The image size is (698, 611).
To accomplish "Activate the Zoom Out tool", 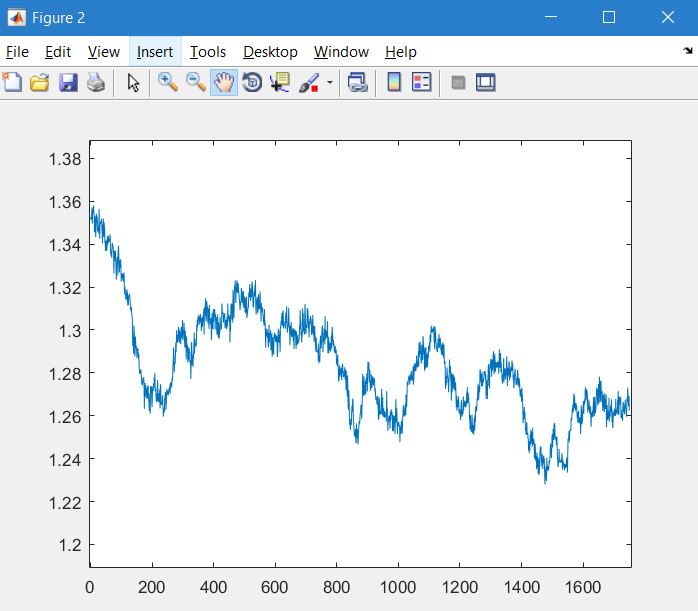I will click(x=195, y=82).
